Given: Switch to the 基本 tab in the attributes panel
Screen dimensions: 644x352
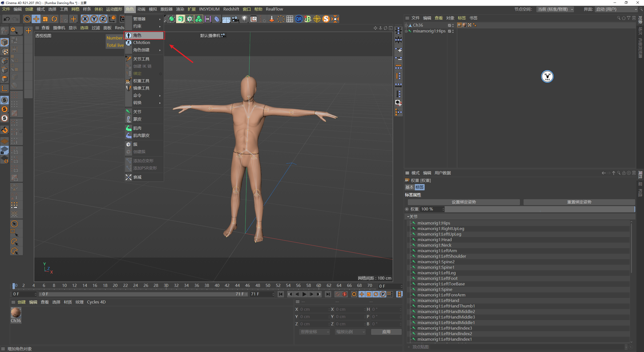Looking at the screenshot, I should (410, 187).
